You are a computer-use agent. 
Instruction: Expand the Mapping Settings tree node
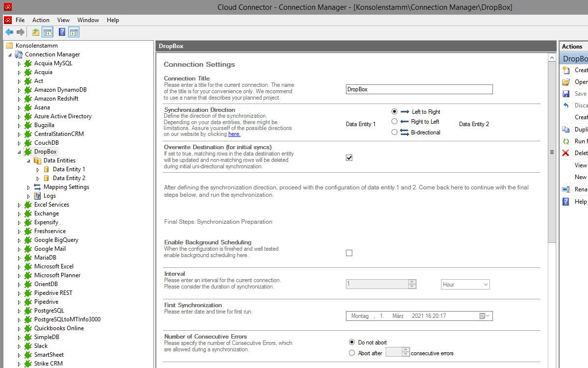coord(29,187)
